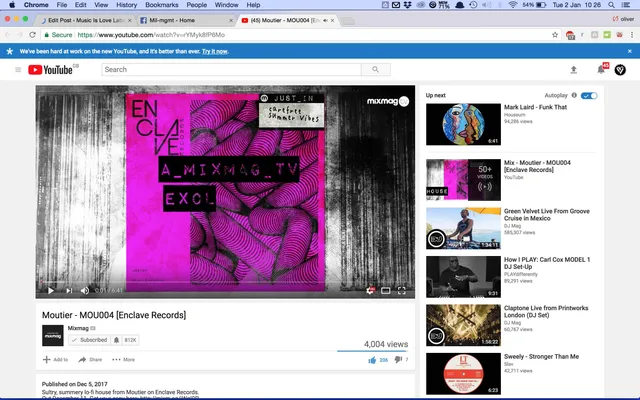Open the Apple menu
The height and width of the screenshot is (400, 640).
(12, 5)
